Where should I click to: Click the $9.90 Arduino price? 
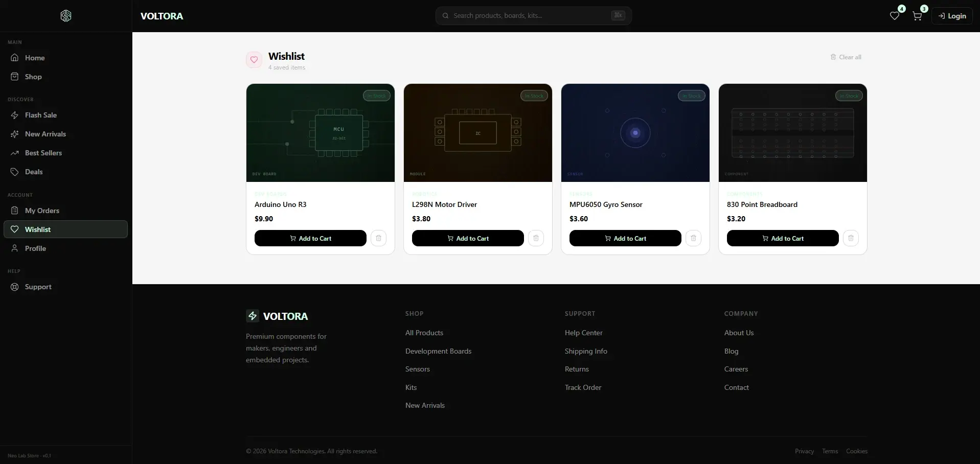(x=264, y=219)
